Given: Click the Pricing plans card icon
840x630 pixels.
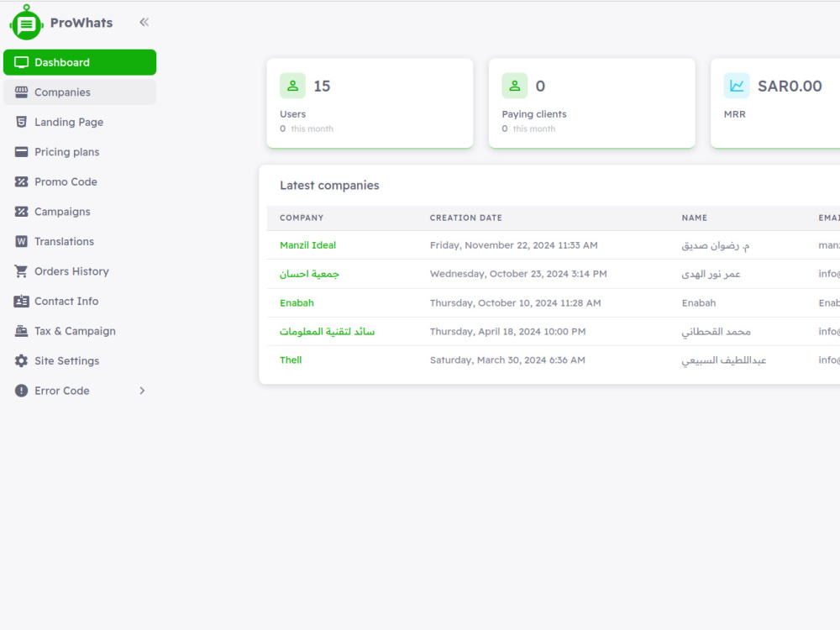Looking at the screenshot, I should [x=22, y=152].
